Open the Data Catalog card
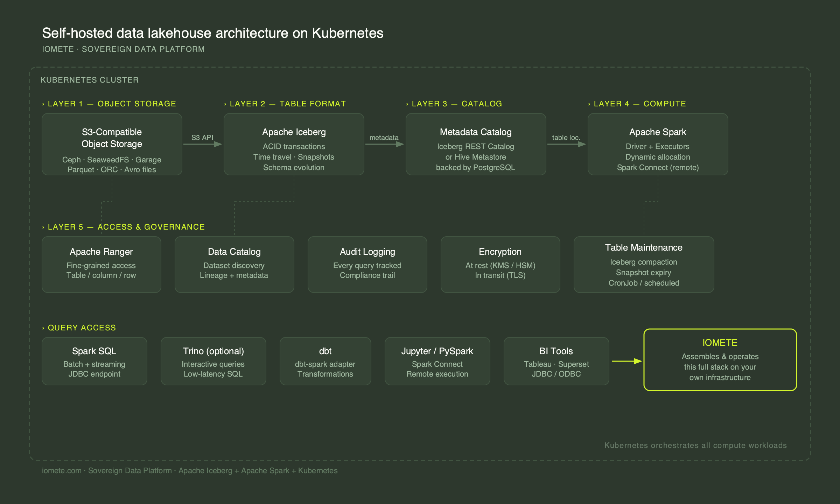This screenshot has height=504, width=840. pyautogui.click(x=234, y=265)
